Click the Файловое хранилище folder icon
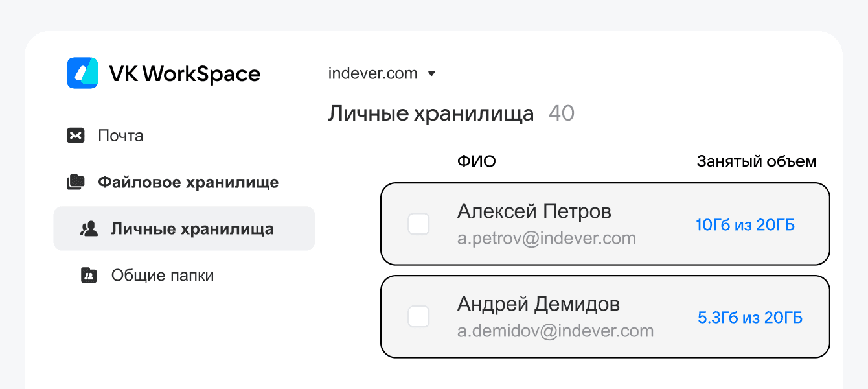 click(76, 182)
